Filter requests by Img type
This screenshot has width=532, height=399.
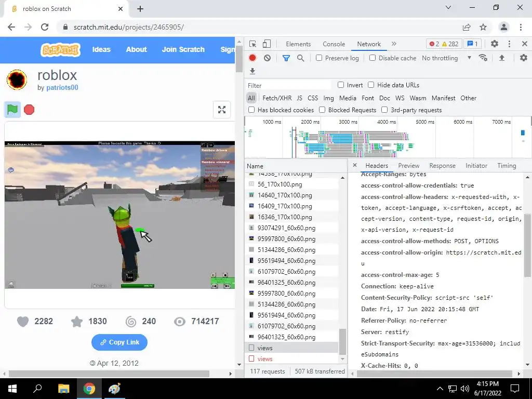point(328,98)
